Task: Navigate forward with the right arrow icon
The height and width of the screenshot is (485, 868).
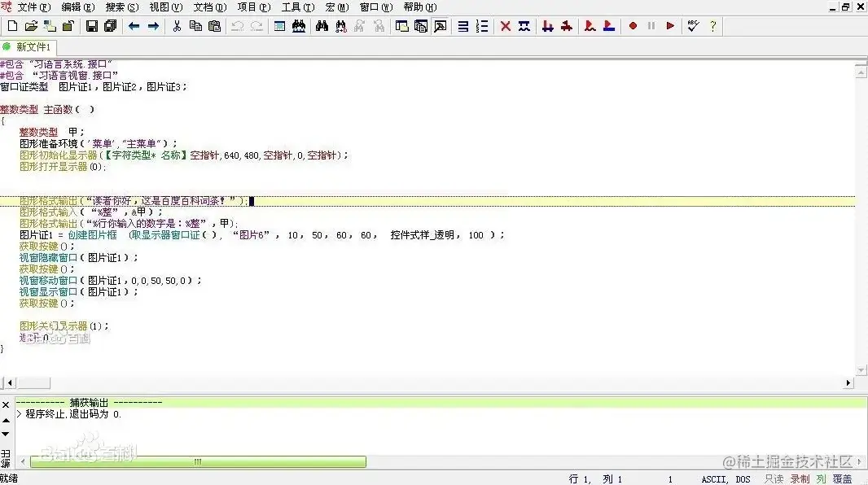Action: point(153,26)
